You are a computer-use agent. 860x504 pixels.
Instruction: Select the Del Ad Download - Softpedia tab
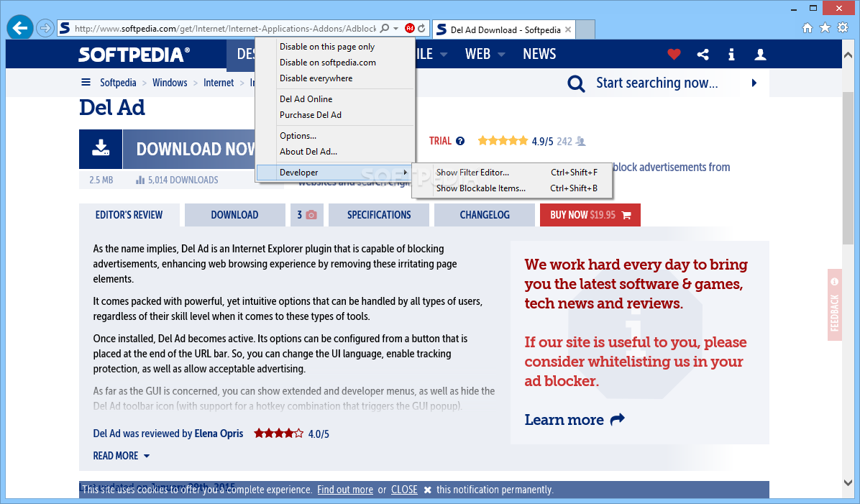click(x=503, y=29)
